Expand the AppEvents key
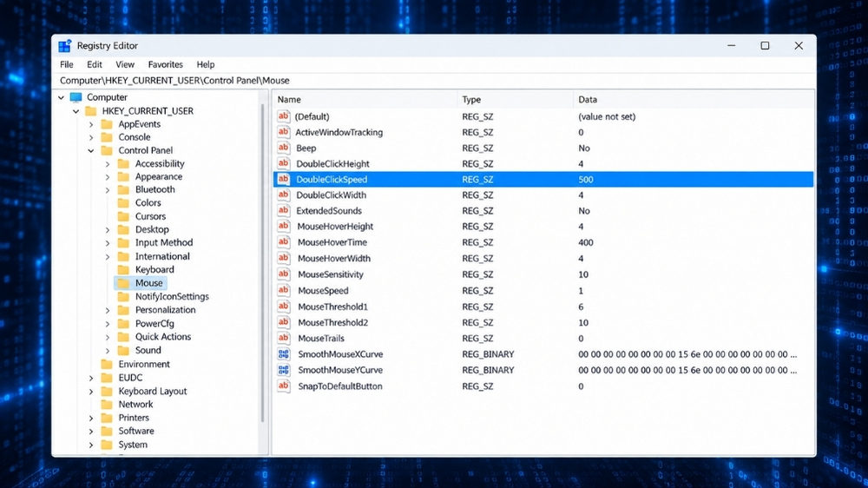Screen dimensions: 868x488 (x=91, y=125)
